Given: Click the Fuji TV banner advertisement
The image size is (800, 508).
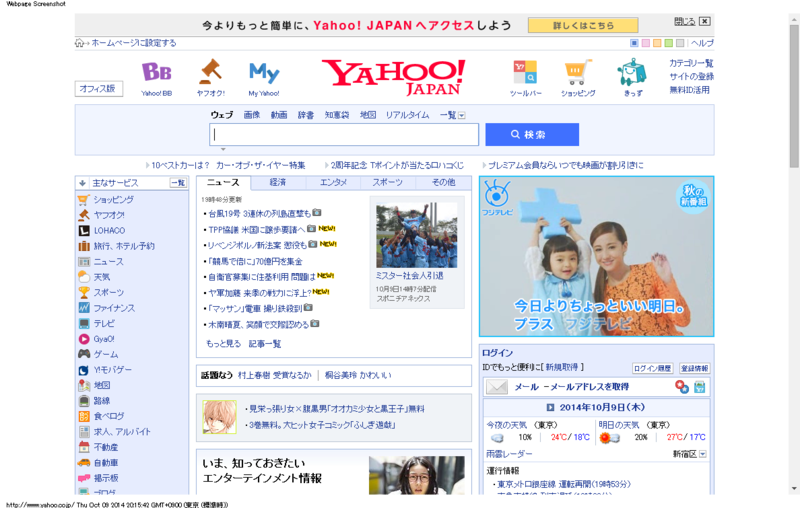Looking at the screenshot, I should click(596, 257).
